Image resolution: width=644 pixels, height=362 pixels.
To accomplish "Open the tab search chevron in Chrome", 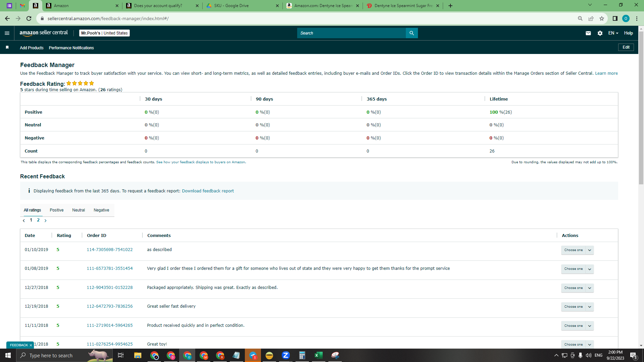I will pyautogui.click(x=590, y=5).
